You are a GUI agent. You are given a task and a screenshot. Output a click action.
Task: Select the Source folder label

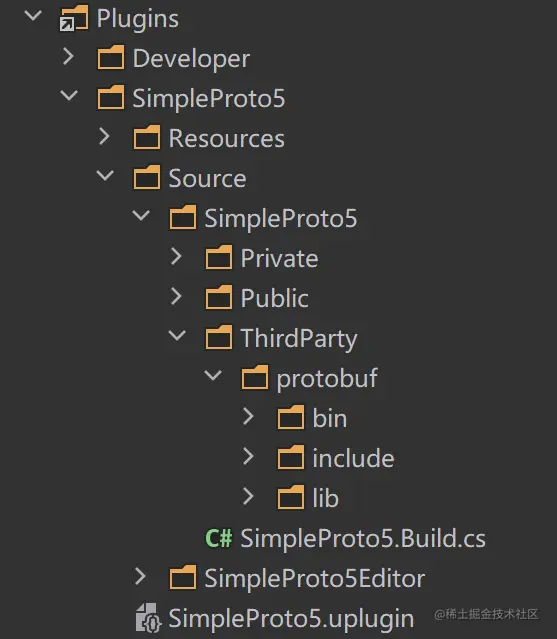point(207,178)
